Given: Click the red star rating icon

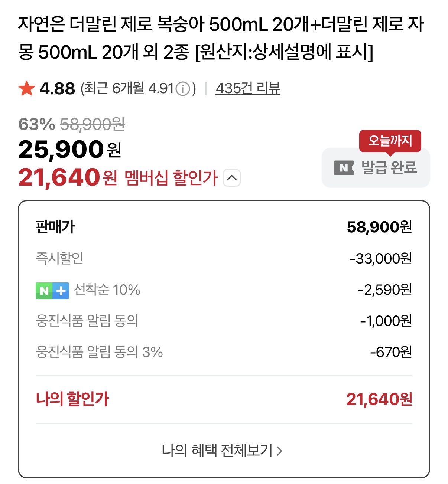Looking at the screenshot, I should [x=27, y=89].
